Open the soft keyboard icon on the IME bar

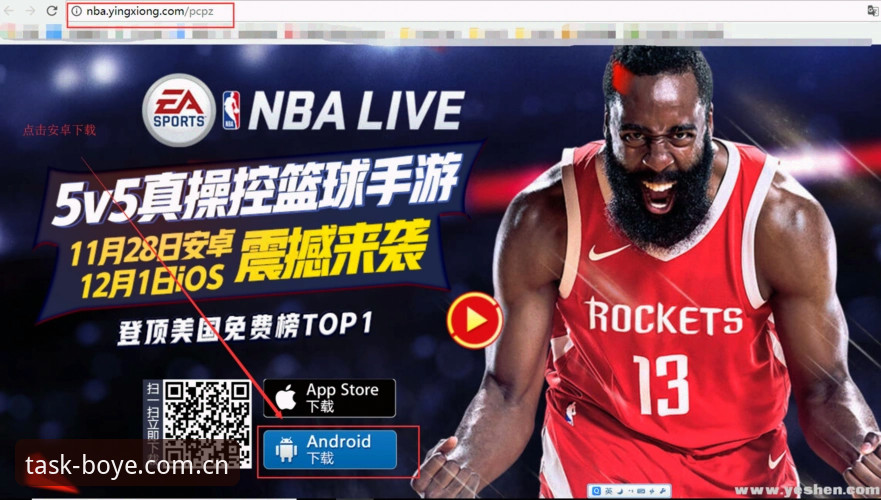641,491
